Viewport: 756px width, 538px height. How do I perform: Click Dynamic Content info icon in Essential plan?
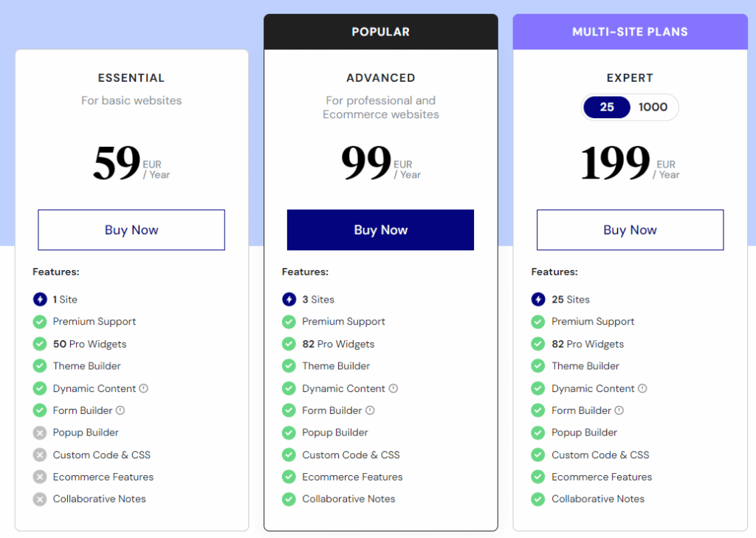coord(144,388)
